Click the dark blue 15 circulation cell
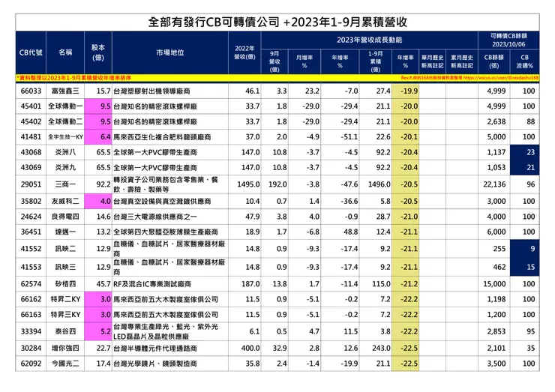 [524, 267]
